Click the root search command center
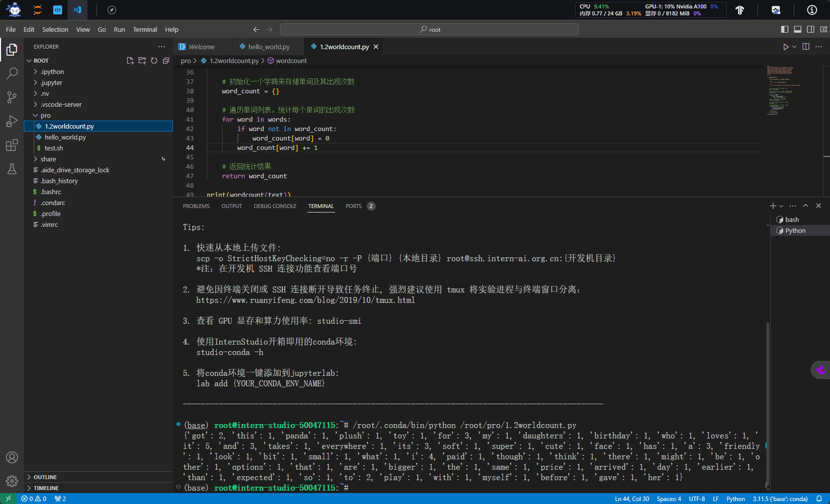The height and width of the screenshot is (504, 830). coord(429,29)
